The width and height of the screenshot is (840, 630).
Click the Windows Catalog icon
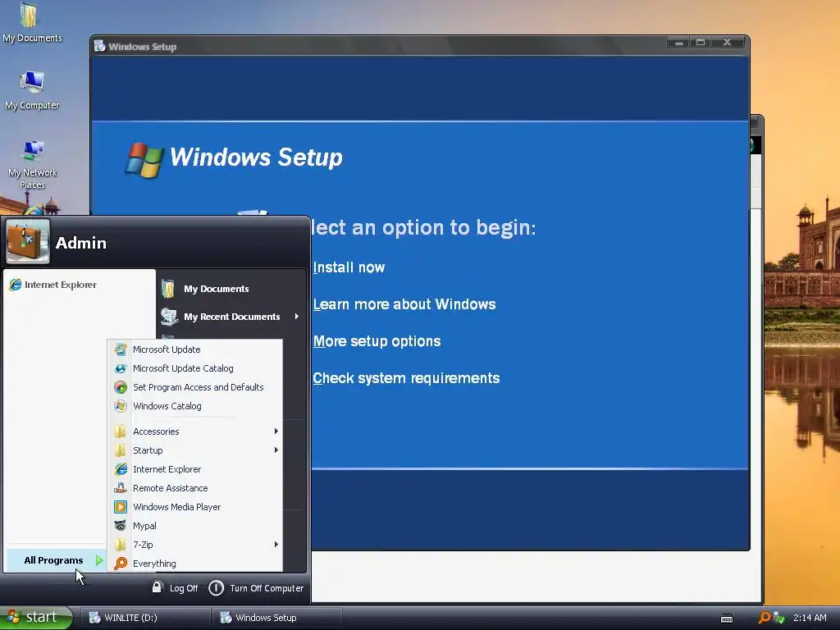[121, 406]
